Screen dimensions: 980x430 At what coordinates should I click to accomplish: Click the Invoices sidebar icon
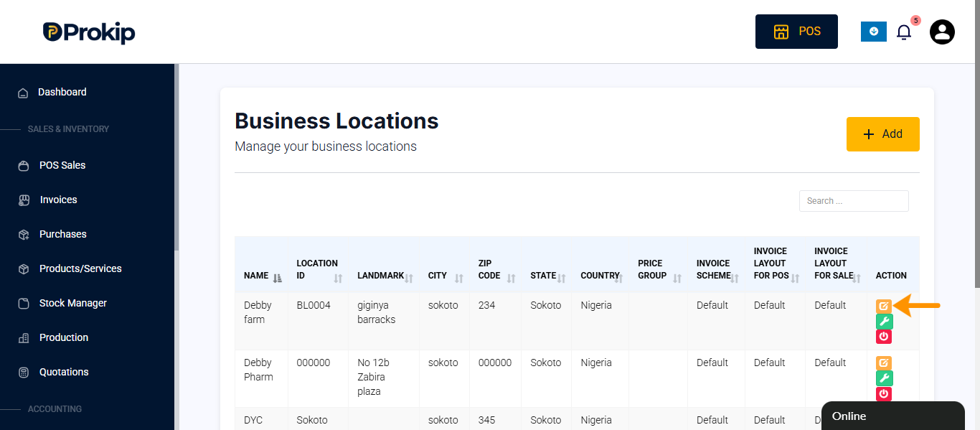click(24, 200)
